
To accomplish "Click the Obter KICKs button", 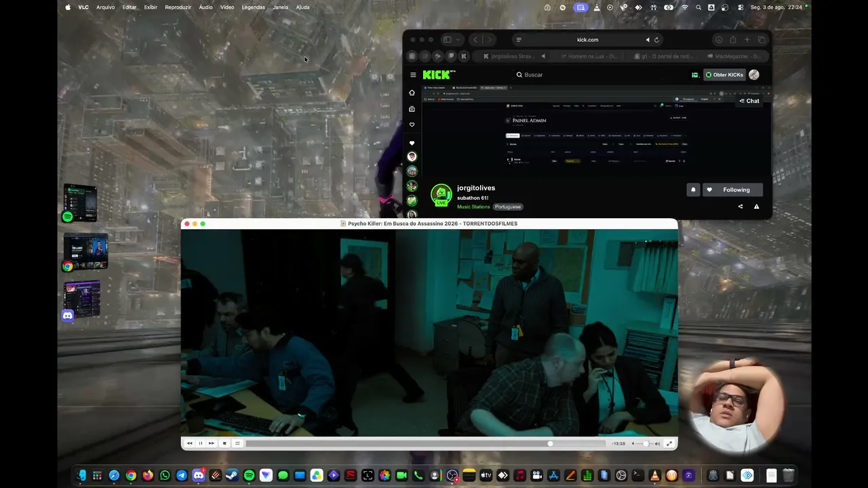I will click(724, 75).
